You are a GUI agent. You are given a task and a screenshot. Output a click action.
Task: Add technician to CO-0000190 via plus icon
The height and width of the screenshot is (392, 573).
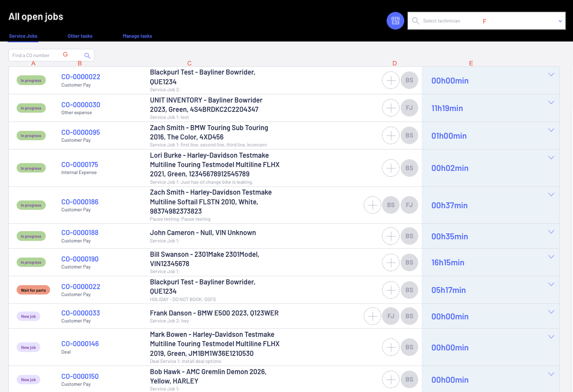click(391, 262)
